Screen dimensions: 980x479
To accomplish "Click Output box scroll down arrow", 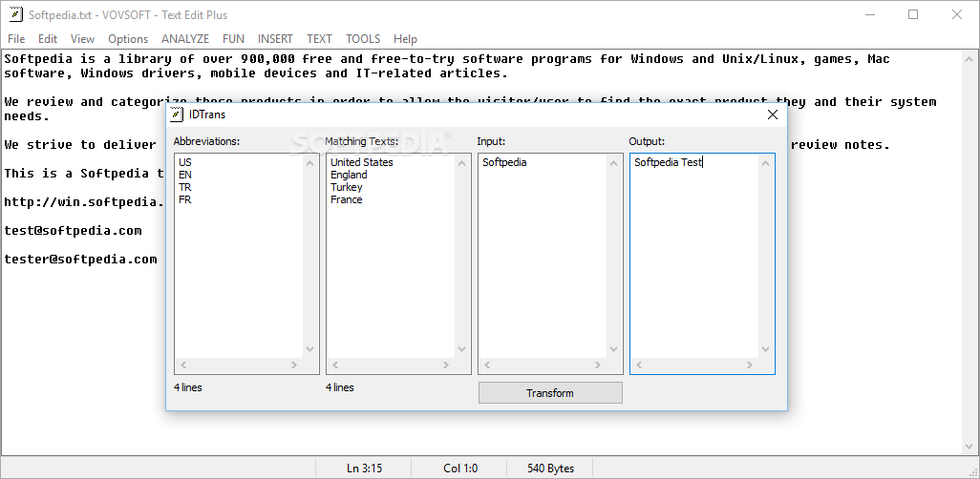I will click(765, 350).
